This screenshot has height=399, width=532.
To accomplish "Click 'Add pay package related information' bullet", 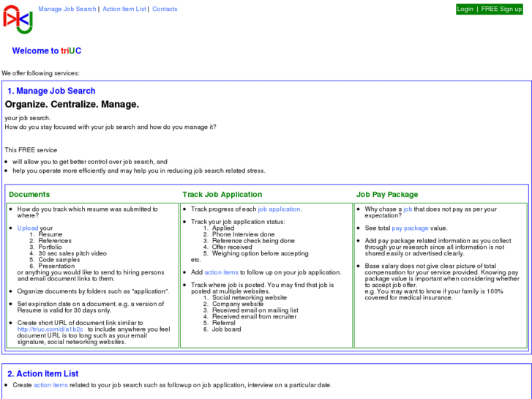I will (438, 247).
